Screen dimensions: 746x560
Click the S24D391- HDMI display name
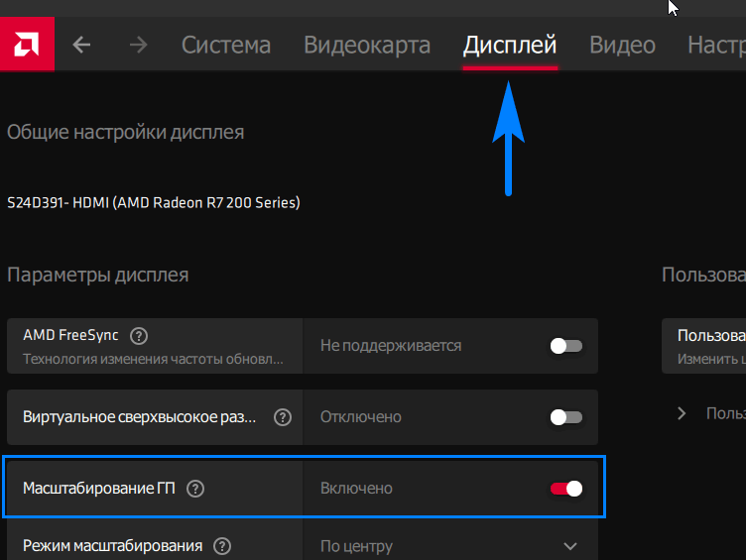point(154,203)
